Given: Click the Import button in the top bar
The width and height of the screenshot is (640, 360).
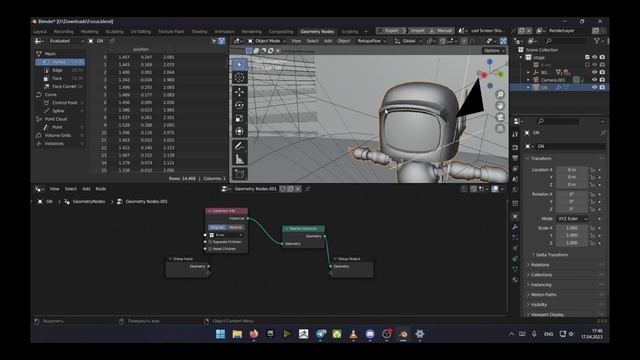Looking at the screenshot, I should (x=417, y=31).
